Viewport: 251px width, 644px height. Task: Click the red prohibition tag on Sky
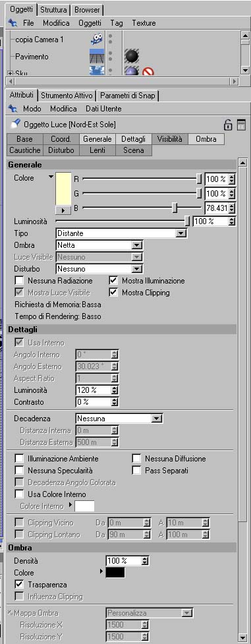point(148,72)
